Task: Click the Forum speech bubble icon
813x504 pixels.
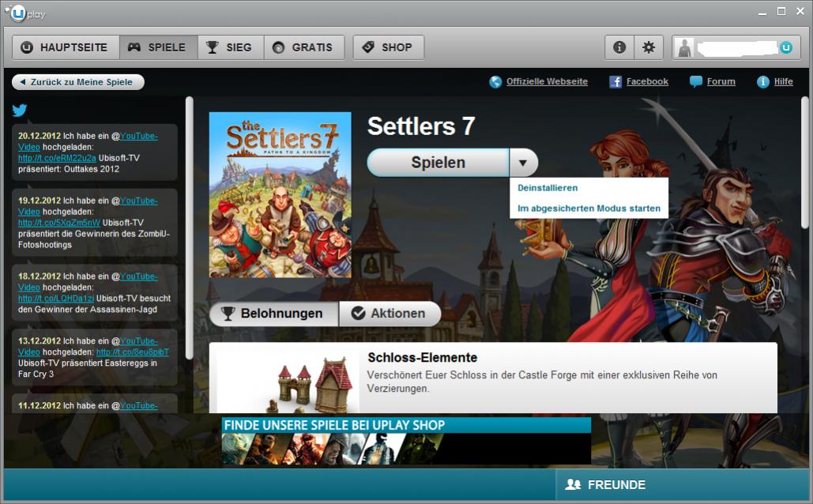Action: click(x=696, y=82)
